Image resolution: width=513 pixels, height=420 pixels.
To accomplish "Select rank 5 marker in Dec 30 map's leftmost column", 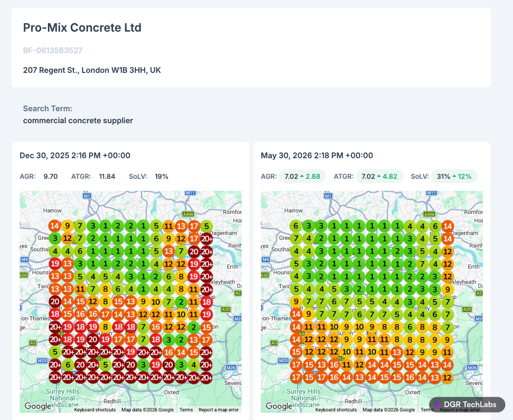I will pos(55,352).
